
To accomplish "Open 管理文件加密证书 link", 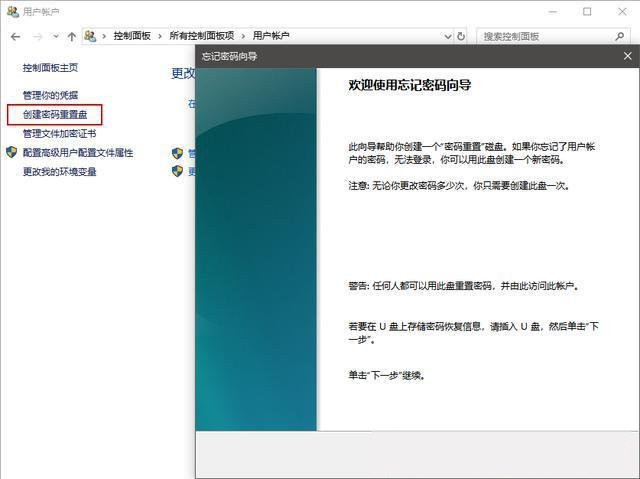I will coord(59,134).
